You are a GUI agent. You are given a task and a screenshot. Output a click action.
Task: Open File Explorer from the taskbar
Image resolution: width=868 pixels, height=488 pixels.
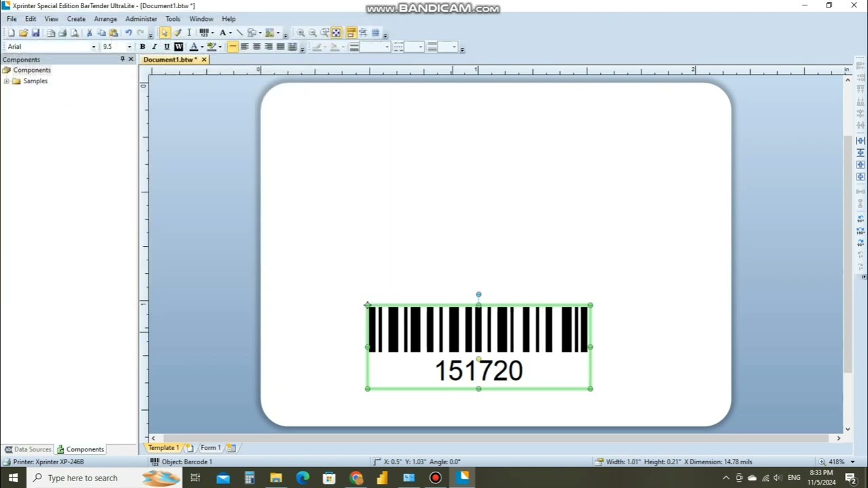[x=276, y=478]
